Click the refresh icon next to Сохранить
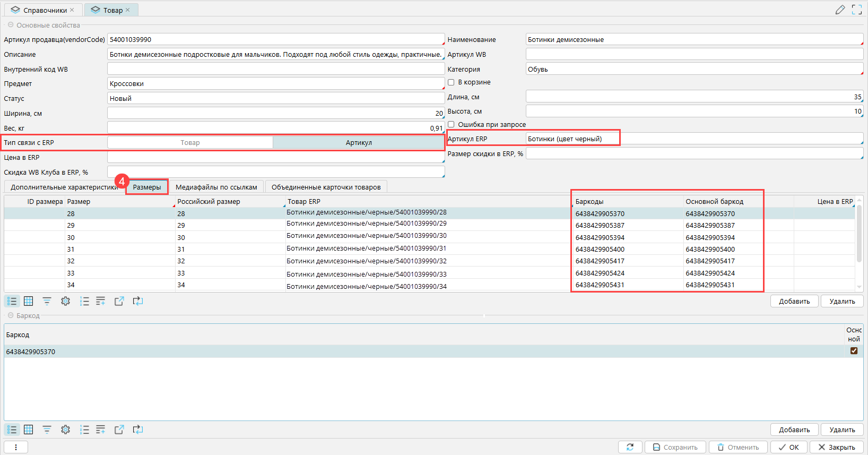Image resolution: width=868 pixels, height=455 pixels. pyautogui.click(x=630, y=447)
